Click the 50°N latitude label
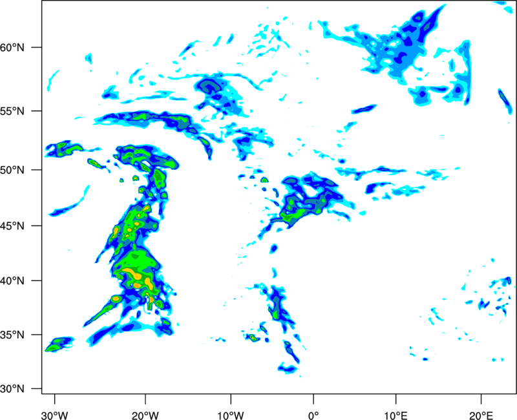This screenshot has height=420, width=517. click(x=12, y=170)
